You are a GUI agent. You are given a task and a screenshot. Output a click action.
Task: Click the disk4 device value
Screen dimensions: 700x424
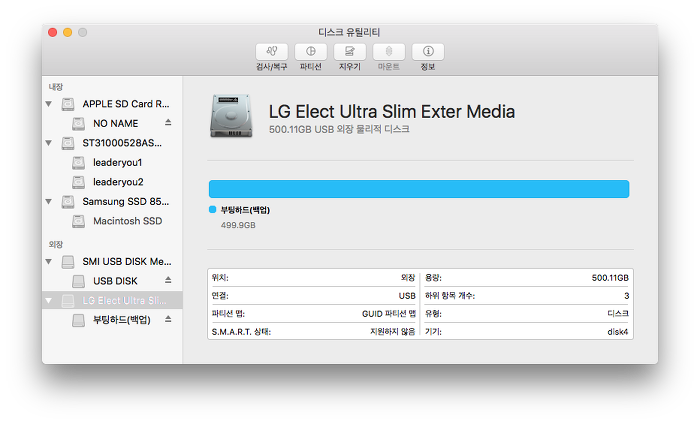617,332
